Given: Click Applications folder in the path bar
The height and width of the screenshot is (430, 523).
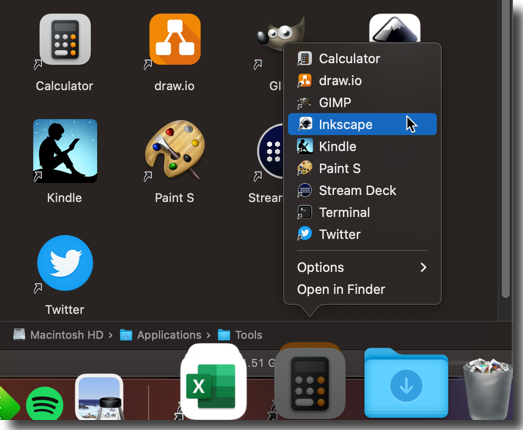Looking at the screenshot, I should [x=161, y=335].
